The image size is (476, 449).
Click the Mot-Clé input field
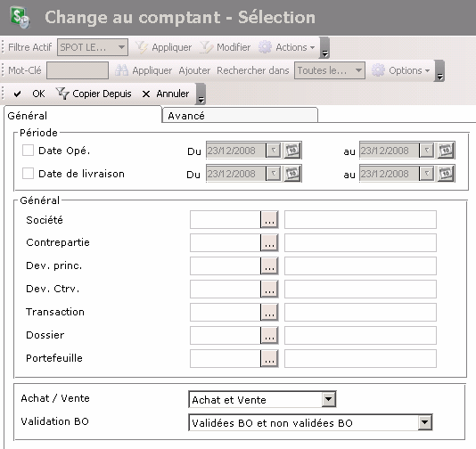tap(78, 70)
